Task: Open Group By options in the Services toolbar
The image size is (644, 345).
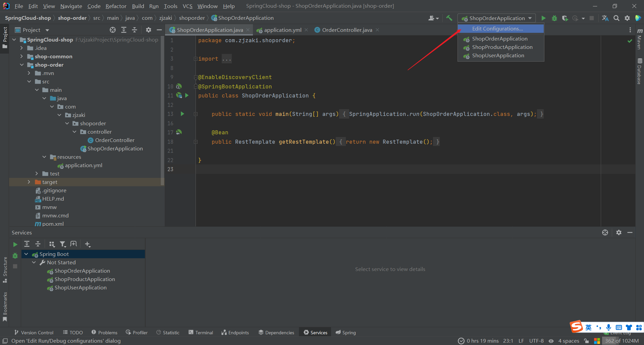Action: pyautogui.click(x=52, y=244)
